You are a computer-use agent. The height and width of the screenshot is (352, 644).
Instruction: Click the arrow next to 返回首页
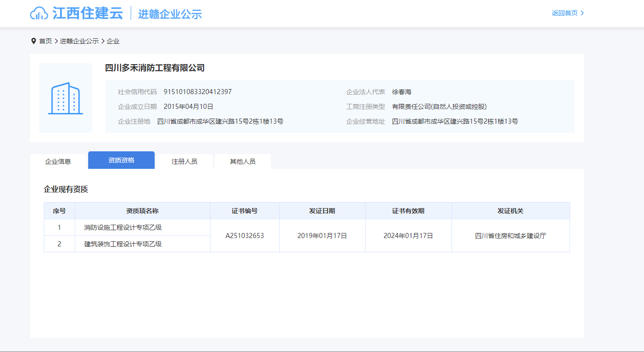coord(582,13)
